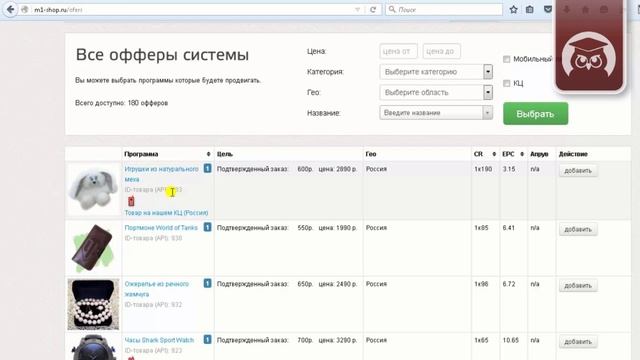This screenshot has width=640, height=360.
Task: Click the цена до input field
Action: click(442, 51)
